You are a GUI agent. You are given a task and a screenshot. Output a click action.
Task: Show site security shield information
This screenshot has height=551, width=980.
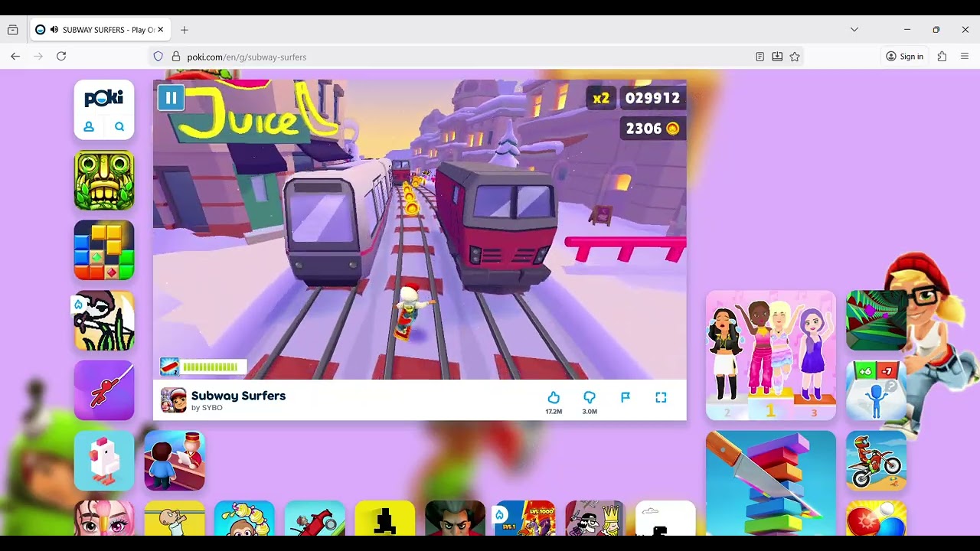click(158, 57)
